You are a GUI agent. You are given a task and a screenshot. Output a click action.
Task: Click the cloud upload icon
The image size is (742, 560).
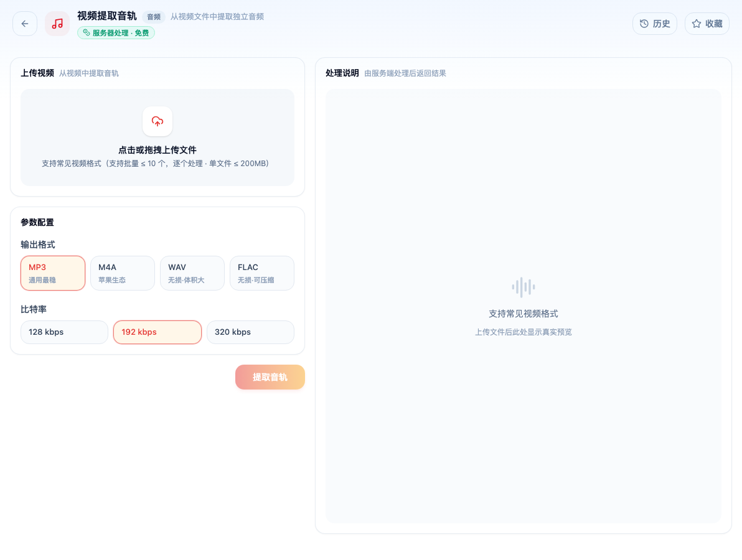(157, 121)
